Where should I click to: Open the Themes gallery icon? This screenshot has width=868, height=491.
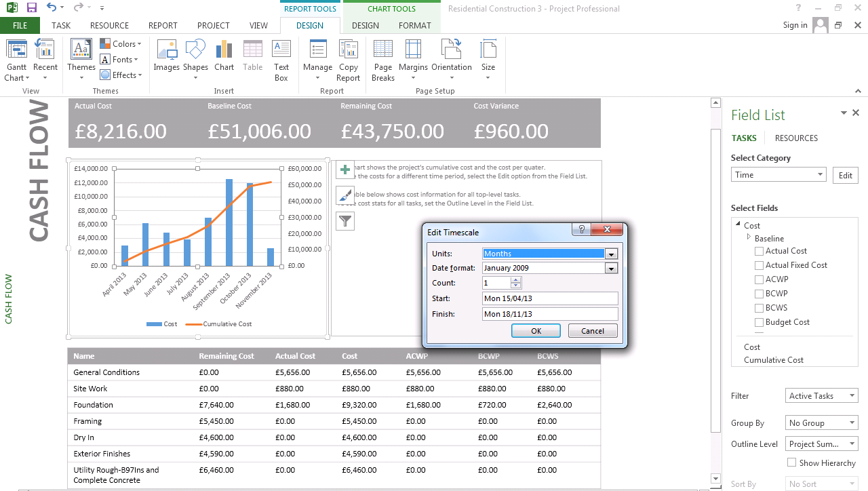pyautogui.click(x=81, y=50)
